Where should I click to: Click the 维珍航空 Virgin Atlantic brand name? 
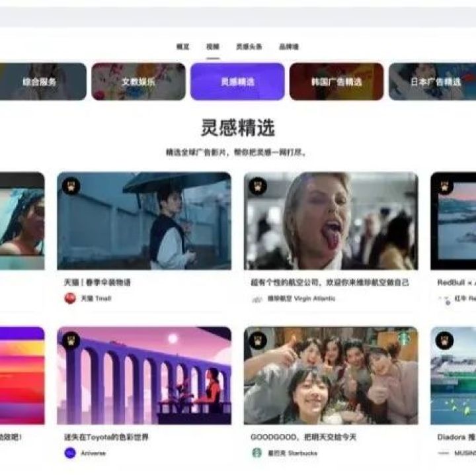(301, 298)
